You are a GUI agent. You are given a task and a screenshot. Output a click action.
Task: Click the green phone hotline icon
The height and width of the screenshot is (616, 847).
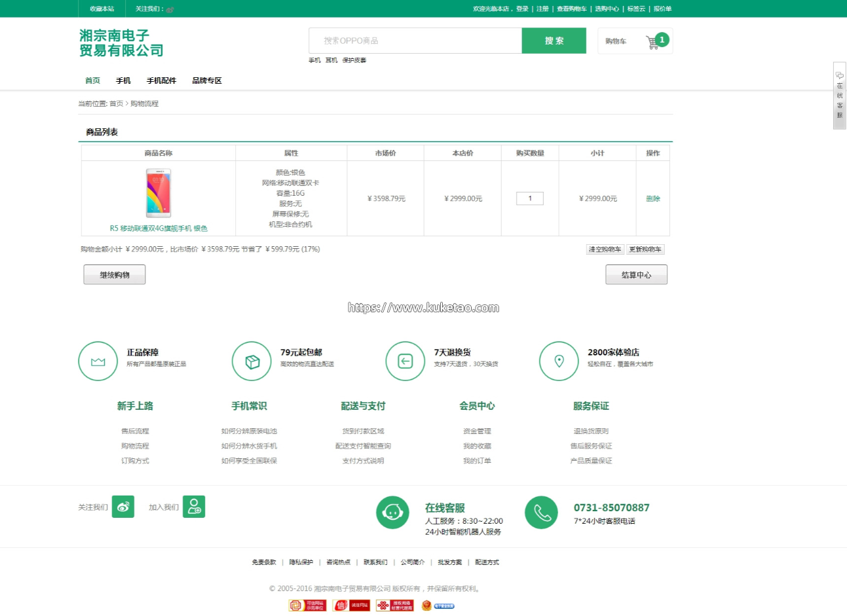[541, 512]
